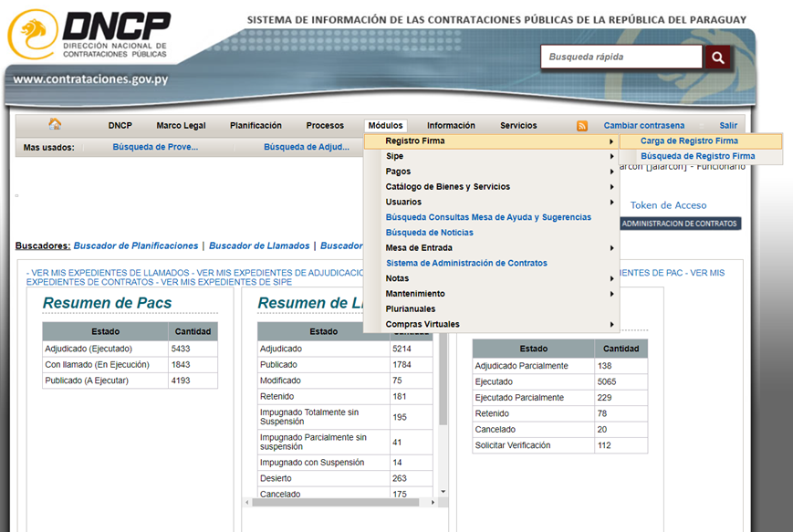Click the Llamados table scroll-right arrow
The image size is (793, 532).
[x=433, y=503]
